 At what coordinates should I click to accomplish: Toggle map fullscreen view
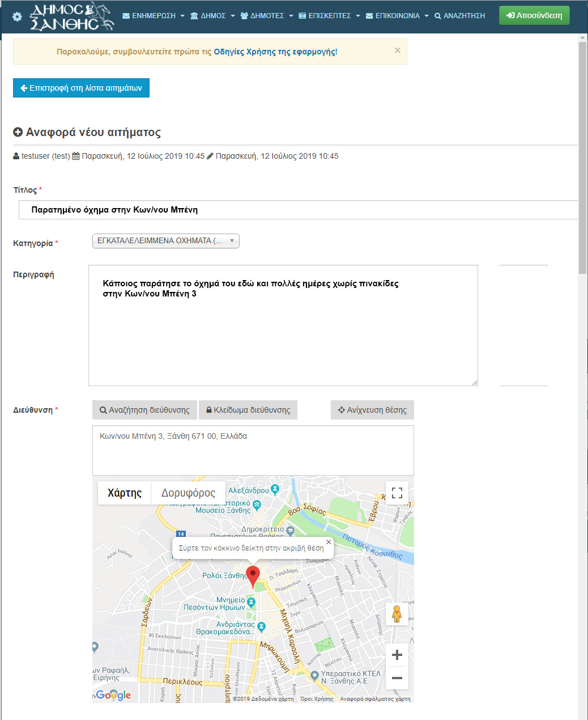click(397, 493)
